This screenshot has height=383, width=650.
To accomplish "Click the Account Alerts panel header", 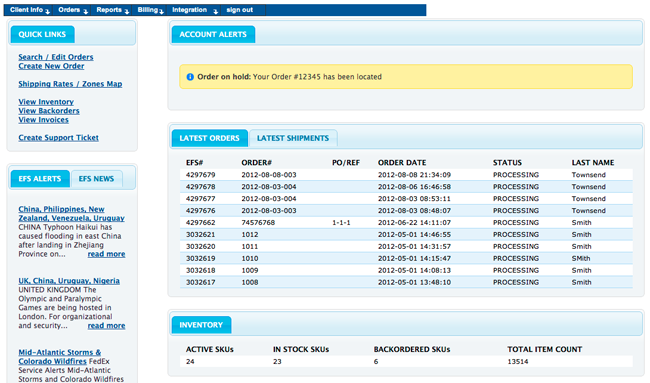I will (213, 34).
